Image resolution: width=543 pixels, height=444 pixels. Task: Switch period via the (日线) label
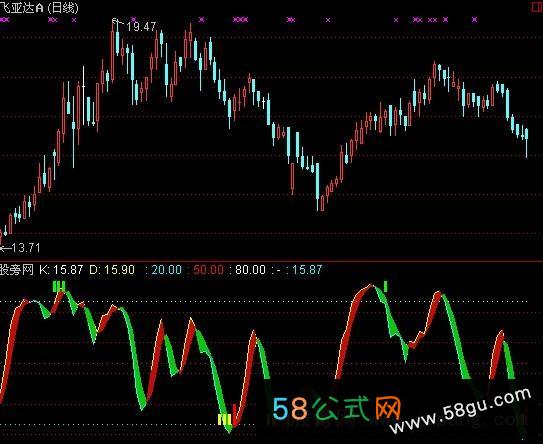point(63,8)
